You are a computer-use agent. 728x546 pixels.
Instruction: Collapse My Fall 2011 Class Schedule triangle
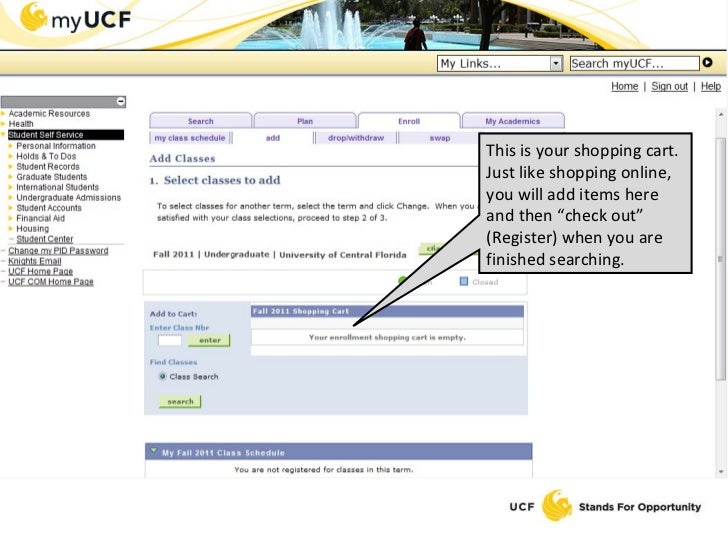click(154, 451)
